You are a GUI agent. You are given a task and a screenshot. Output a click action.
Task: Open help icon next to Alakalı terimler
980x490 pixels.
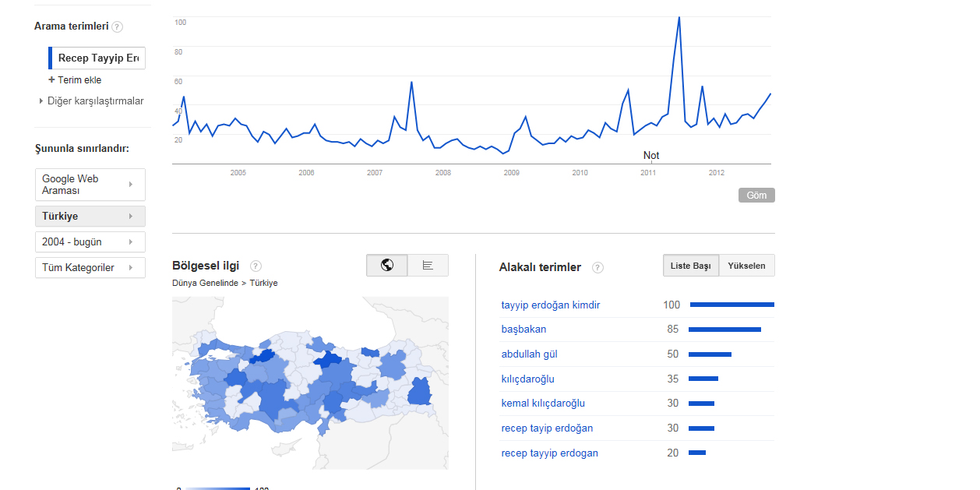click(598, 267)
